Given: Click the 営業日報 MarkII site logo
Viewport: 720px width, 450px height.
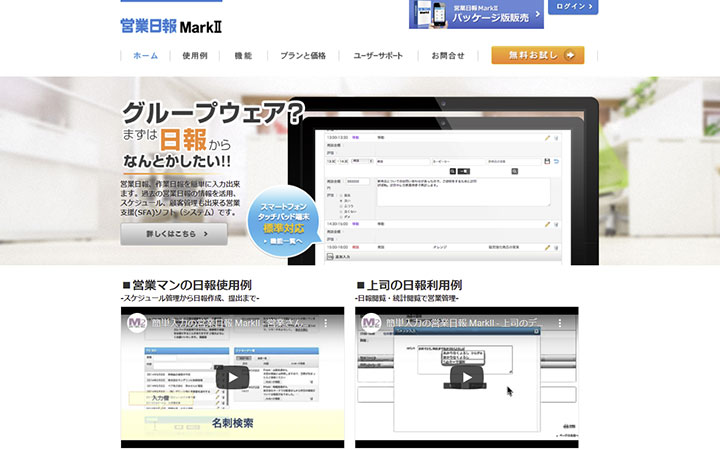Looking at the screenshot, I should [171, 26].
